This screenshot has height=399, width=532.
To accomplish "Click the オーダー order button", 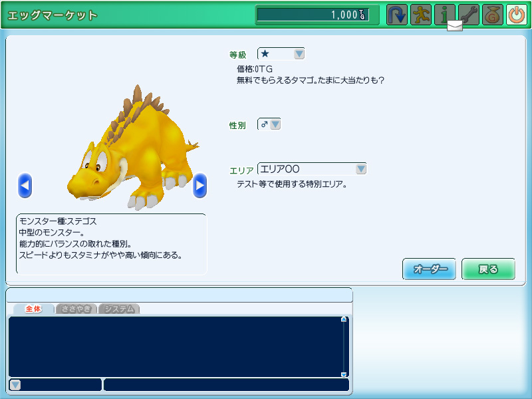I will (x=429, y=269).
